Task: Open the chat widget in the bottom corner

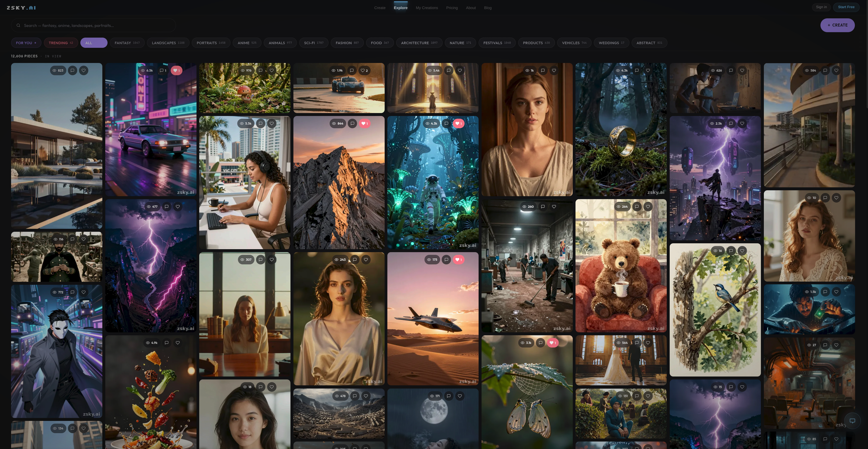Action: click(x=853, y=421)
